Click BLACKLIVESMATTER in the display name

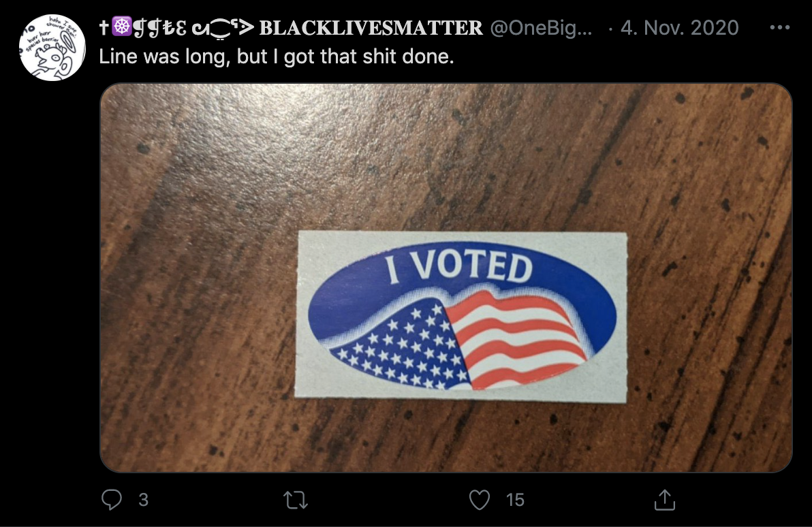click(x=371, y=28)
